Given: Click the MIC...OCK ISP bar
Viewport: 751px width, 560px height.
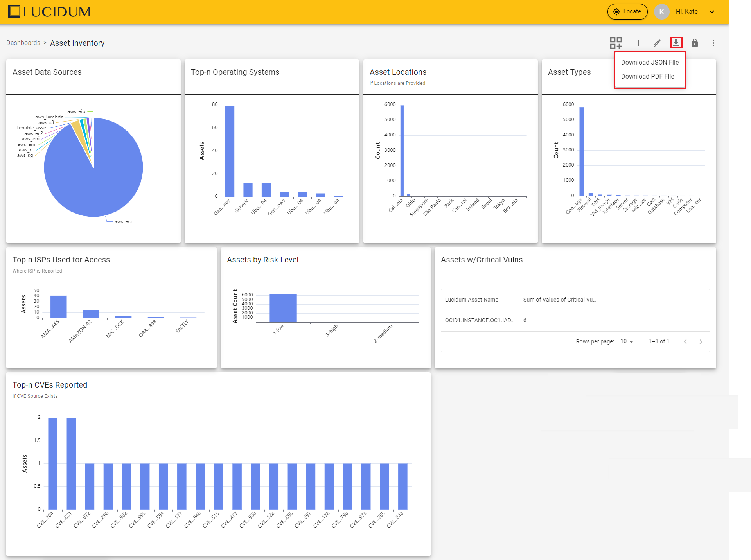Looking at the screenshot, I should pyautogui.click(x=124, y=317).
